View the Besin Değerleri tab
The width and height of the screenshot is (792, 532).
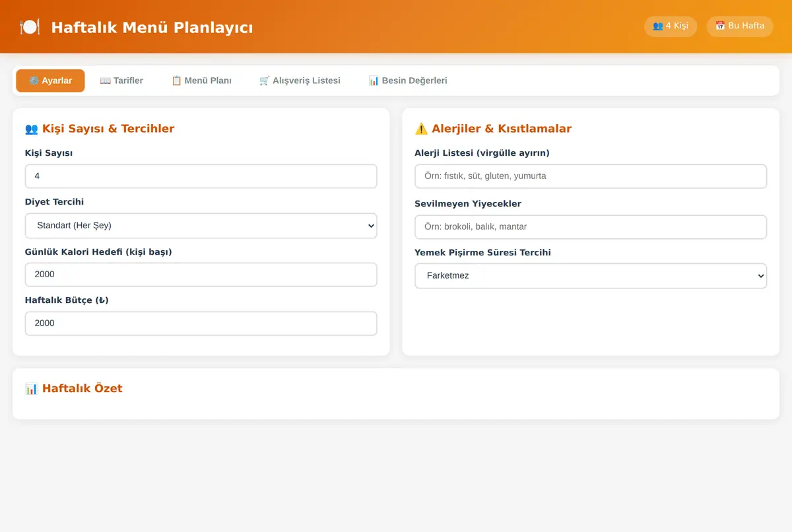[x=408, y=81]
